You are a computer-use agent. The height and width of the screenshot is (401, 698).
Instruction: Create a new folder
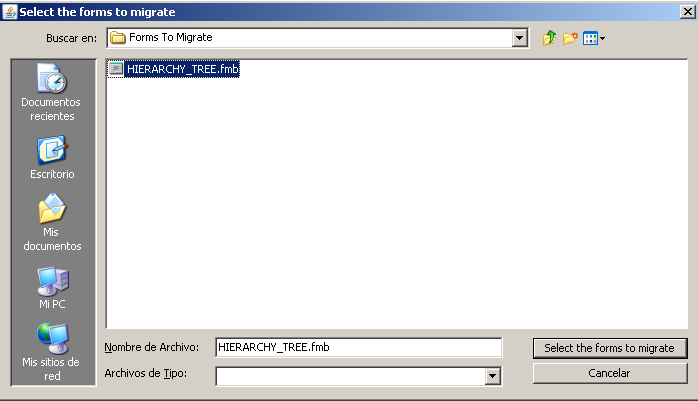[570, 38]
